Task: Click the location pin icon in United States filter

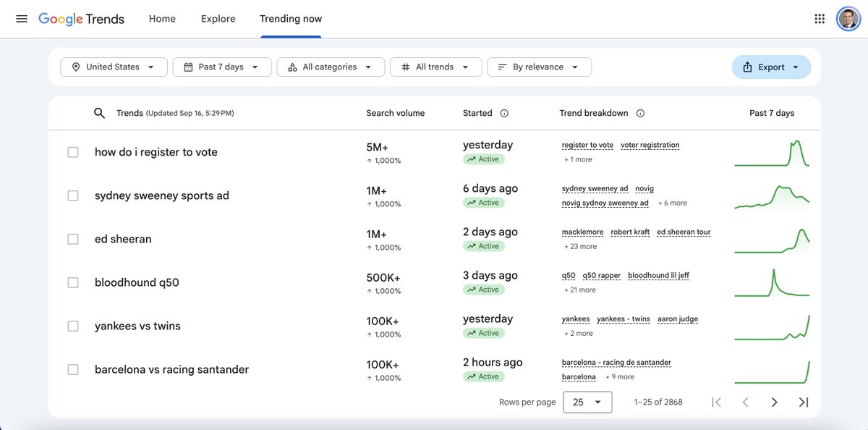Action: 76,67
